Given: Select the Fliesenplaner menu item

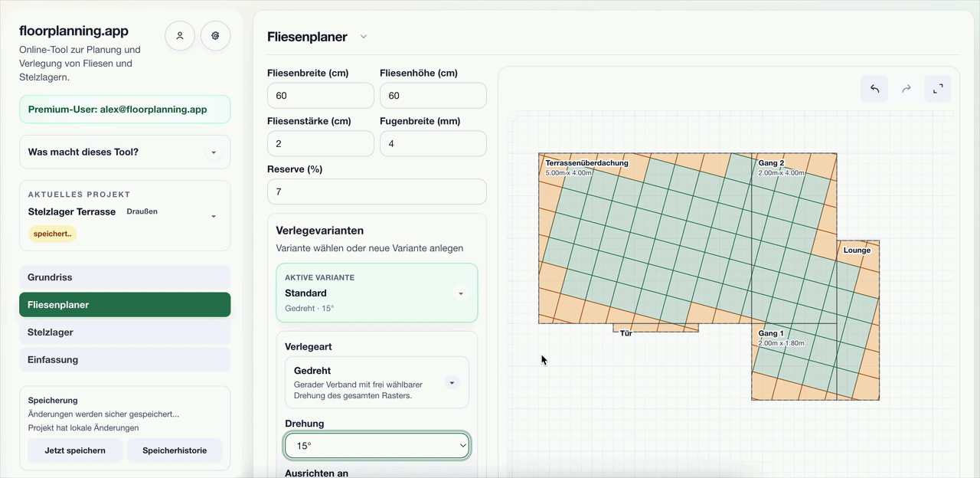Looking at the screenshot, I should click(x=125, y=305).
